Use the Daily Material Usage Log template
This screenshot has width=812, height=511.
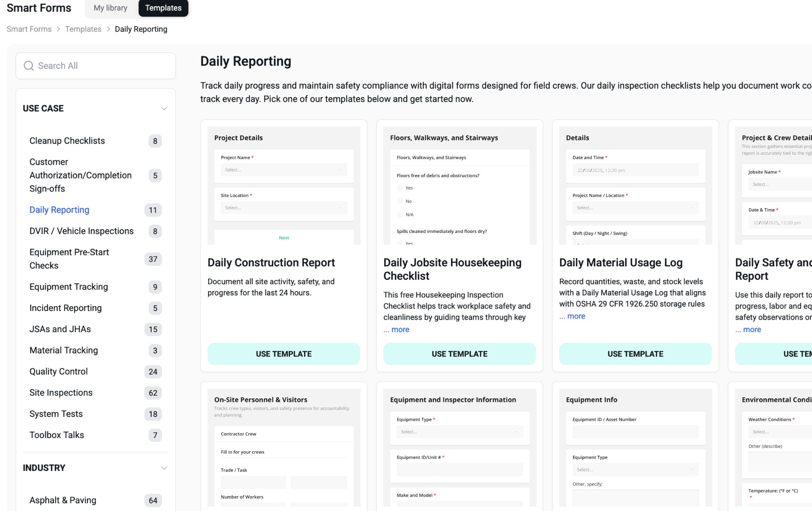(636, 354)
